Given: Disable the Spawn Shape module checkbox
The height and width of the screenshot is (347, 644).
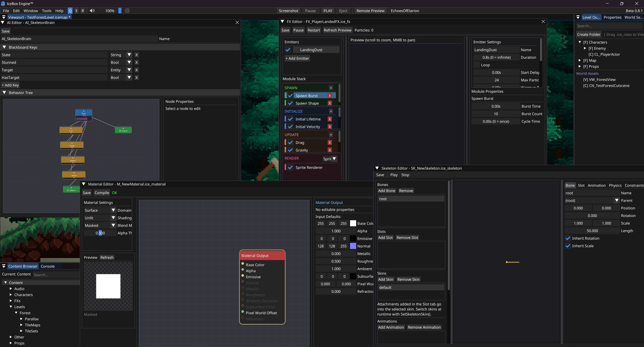Looking at the screenshot, I should click(290, 103).
